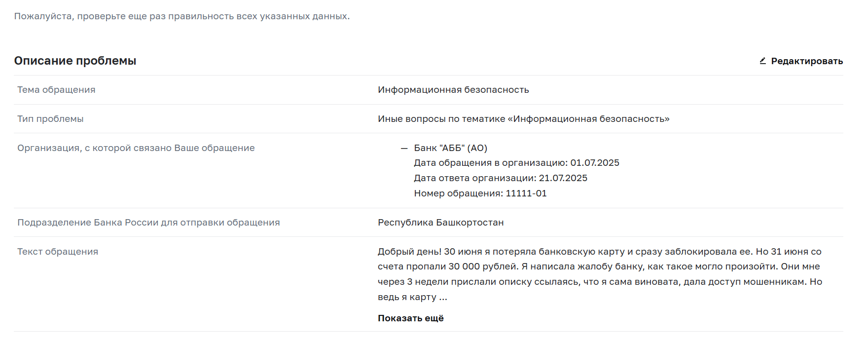
Task: Click the verification notice at top
Action: pyautogui.click(x=182, y=16)
